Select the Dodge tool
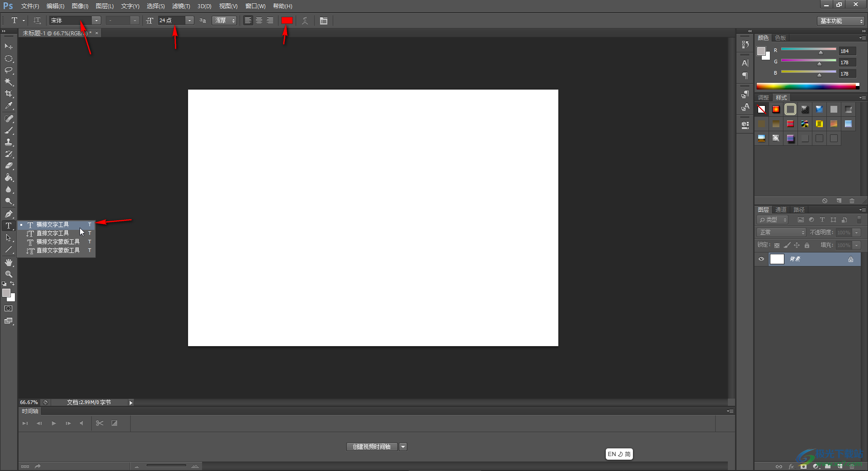 tap(9, 201)
